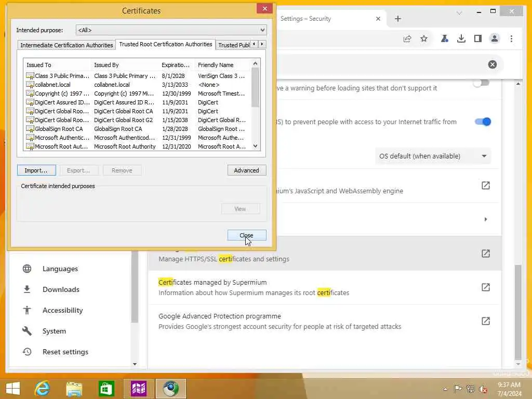Viewport: 532px width, 399px height.
Task: Select the Microsoft Root Authority certificate row
Action: (137, 147)
